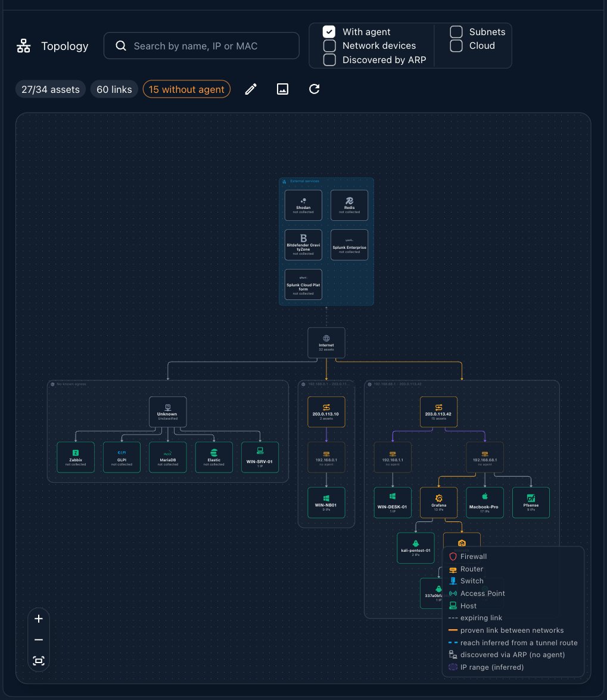Click the 60 links badge
The height and width of the screenshot is (700, 607).
(x=114, y=89)
